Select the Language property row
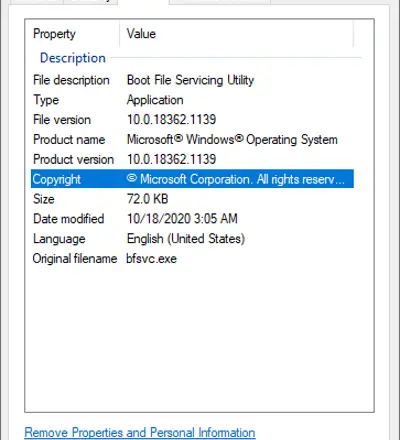Screen dimensions: 400x440 pos(192,239)
